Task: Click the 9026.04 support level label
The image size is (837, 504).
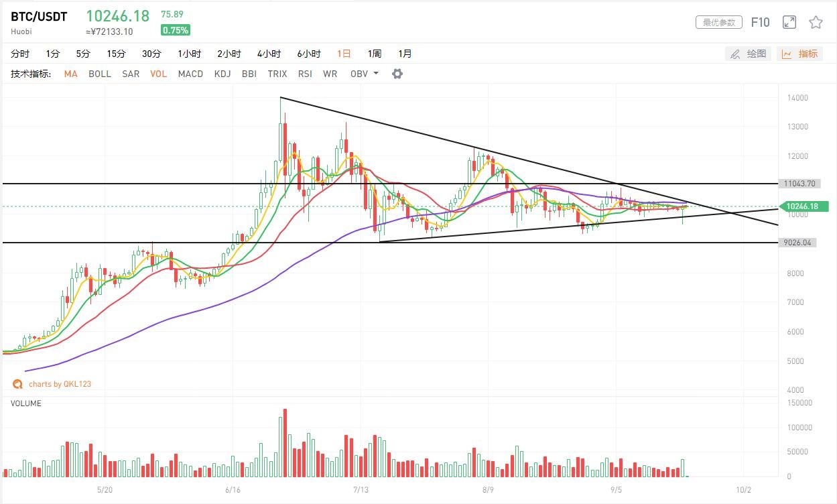Action: coord(799,243)
